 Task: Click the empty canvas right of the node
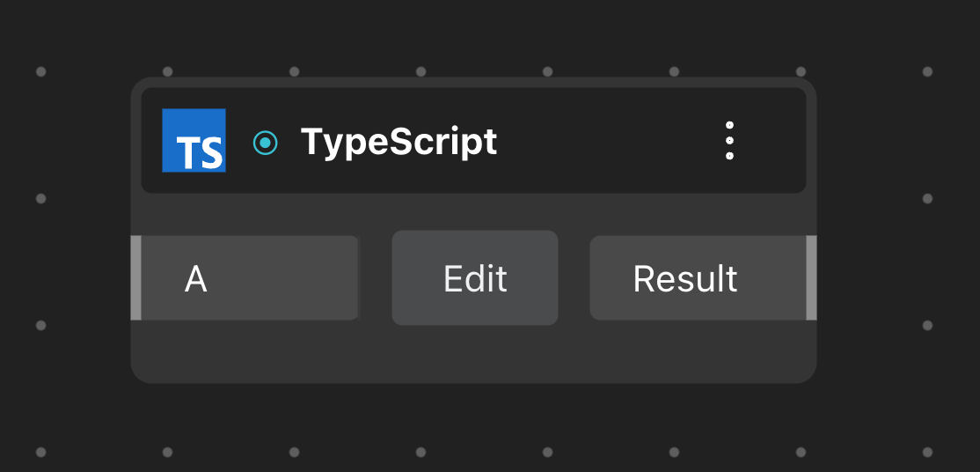pyautogui.click(x=889, y=264)
